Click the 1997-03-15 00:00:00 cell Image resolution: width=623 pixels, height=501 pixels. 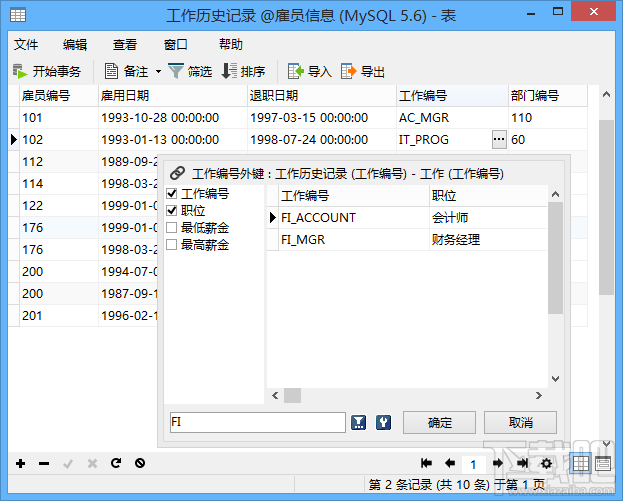click(x=322, y=118)
